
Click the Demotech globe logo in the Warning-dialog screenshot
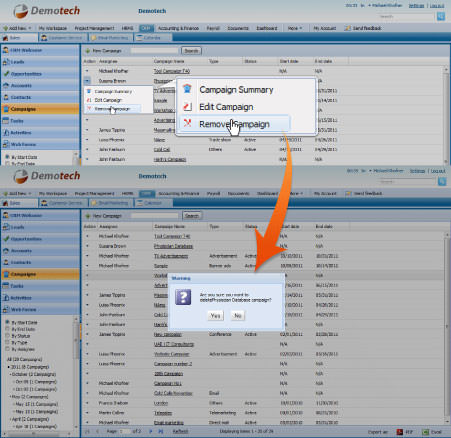click(x=21, y=177)
